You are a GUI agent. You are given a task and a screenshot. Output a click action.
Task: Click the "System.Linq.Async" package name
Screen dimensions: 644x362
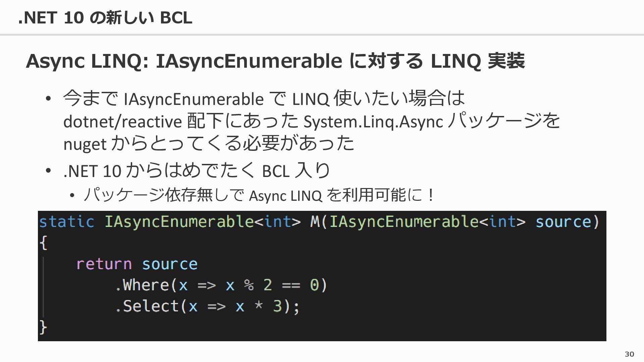(373, 121)
